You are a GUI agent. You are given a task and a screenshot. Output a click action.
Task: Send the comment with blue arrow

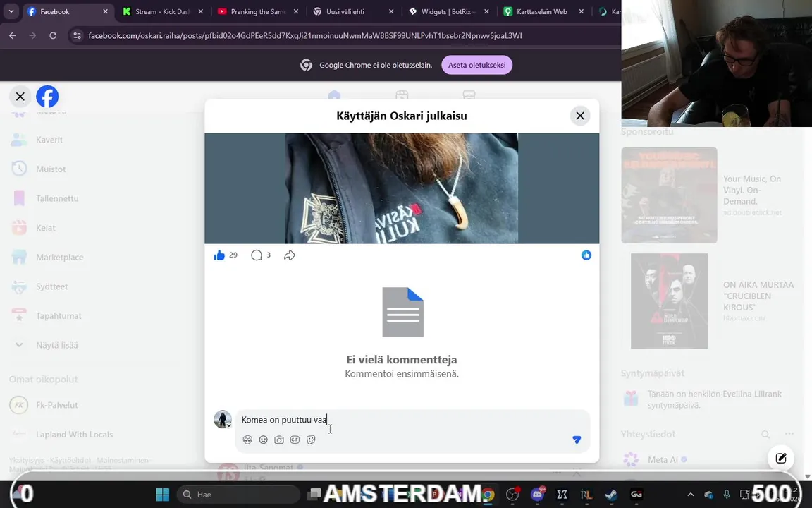pos(577,440)
